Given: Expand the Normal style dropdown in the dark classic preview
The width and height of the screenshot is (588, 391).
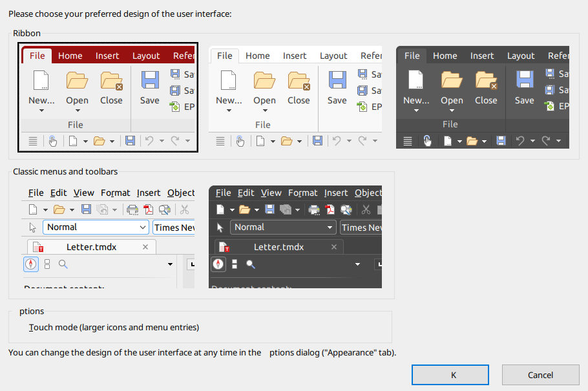Looking at the screenshot, I should 330,227.
